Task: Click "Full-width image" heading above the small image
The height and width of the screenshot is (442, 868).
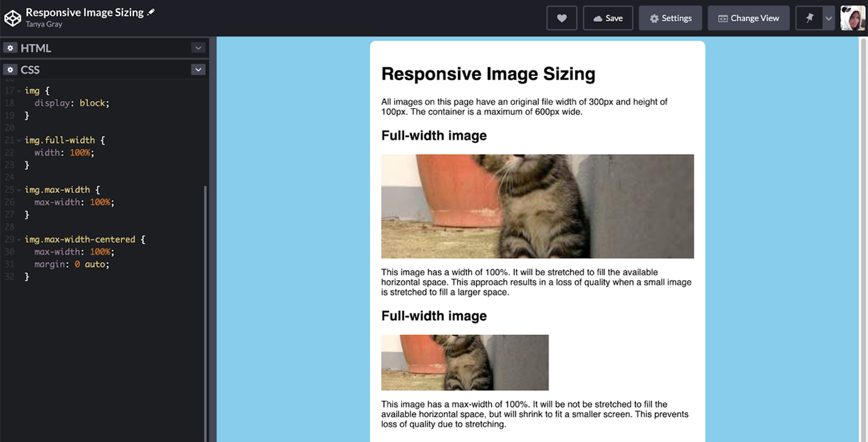Action: pos(434,316)
